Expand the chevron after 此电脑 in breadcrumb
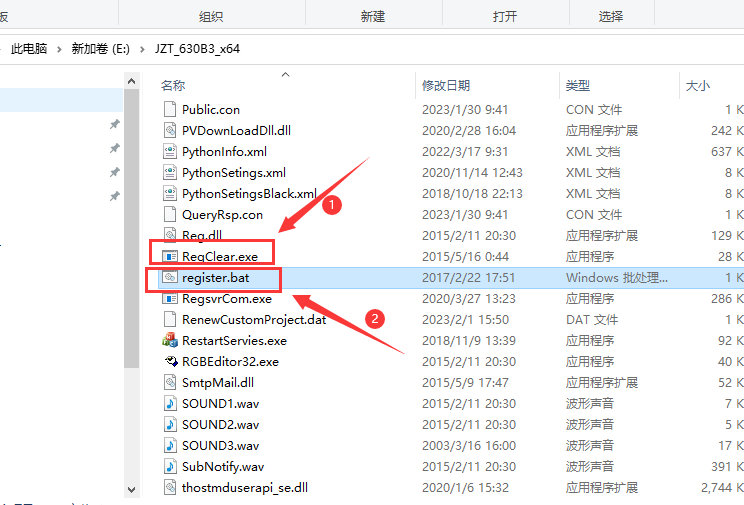744x505 pixels. coord(59,49)
